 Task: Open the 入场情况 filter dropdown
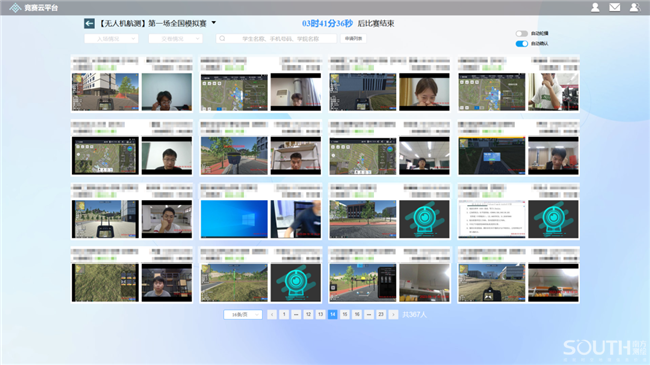111,39
